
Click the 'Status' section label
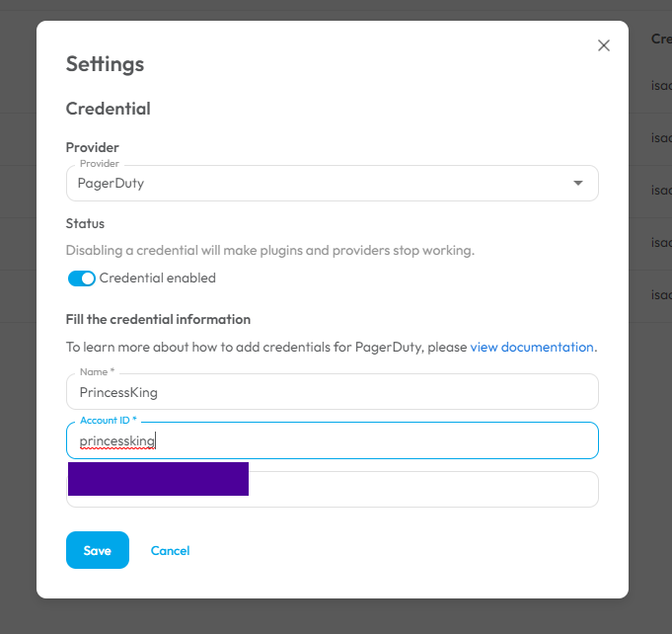point(85,223)
